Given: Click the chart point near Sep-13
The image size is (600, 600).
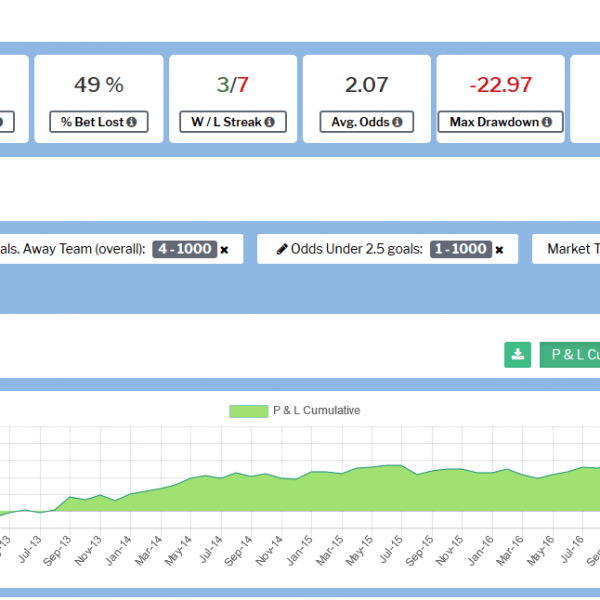Looking at the screenshot, I should 70,497.
